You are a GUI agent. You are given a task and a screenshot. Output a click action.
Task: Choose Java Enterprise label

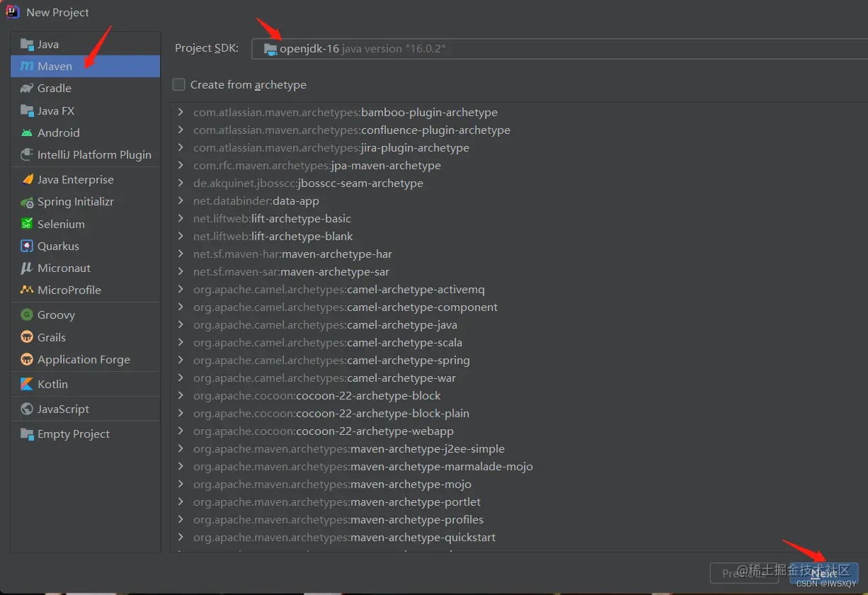(76, 179)
